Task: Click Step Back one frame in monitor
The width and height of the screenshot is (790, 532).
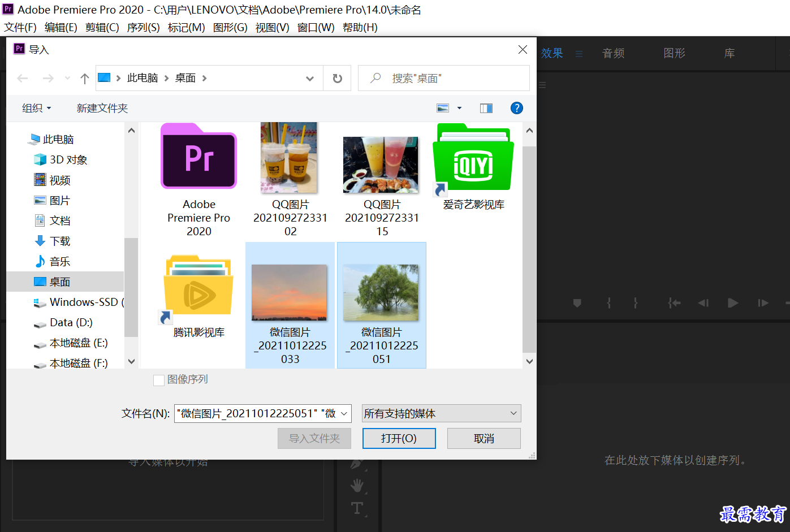Action: (x=703, y=303)
